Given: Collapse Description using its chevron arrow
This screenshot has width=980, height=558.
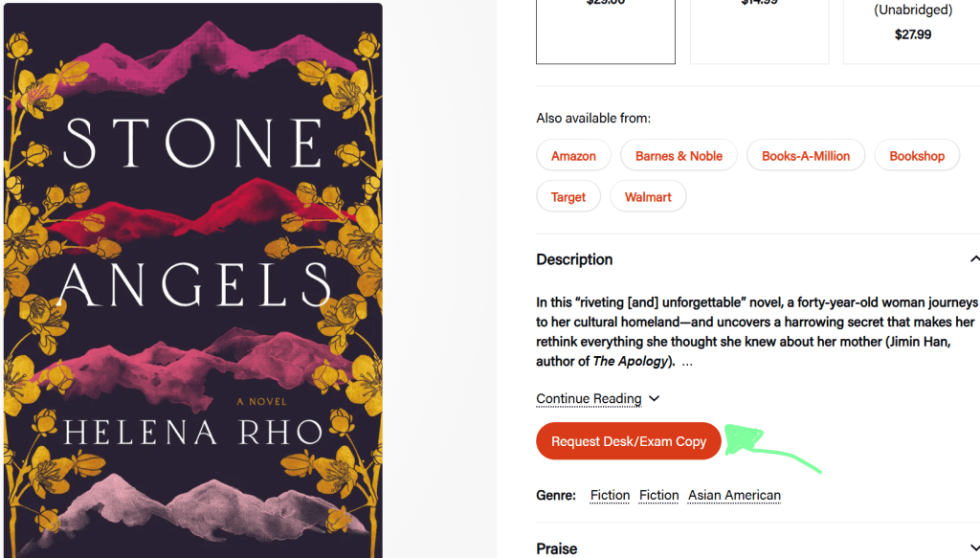Looking at the screenshot, I should [x=974, y=259].
